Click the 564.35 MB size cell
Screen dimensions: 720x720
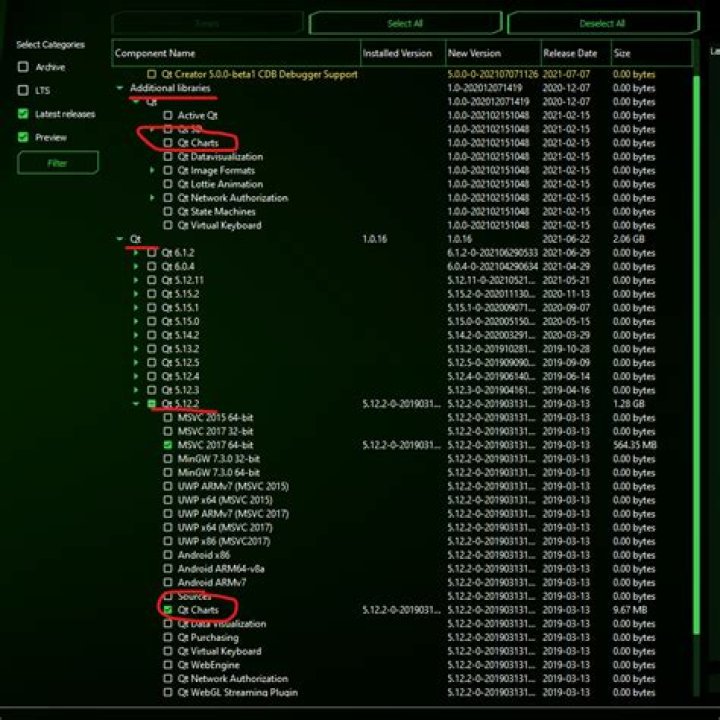(x=635, y=445)
